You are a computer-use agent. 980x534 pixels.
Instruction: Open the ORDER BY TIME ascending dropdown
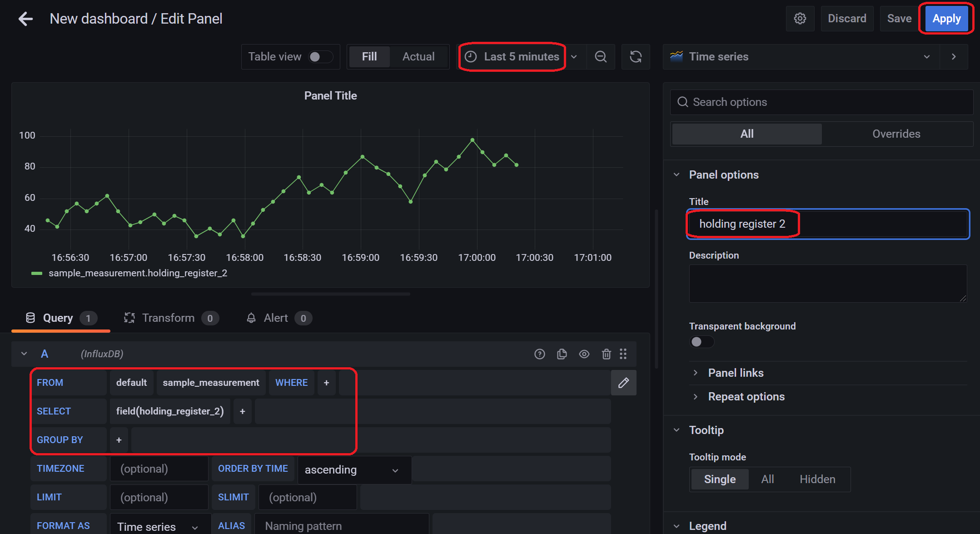coord(353,470)
